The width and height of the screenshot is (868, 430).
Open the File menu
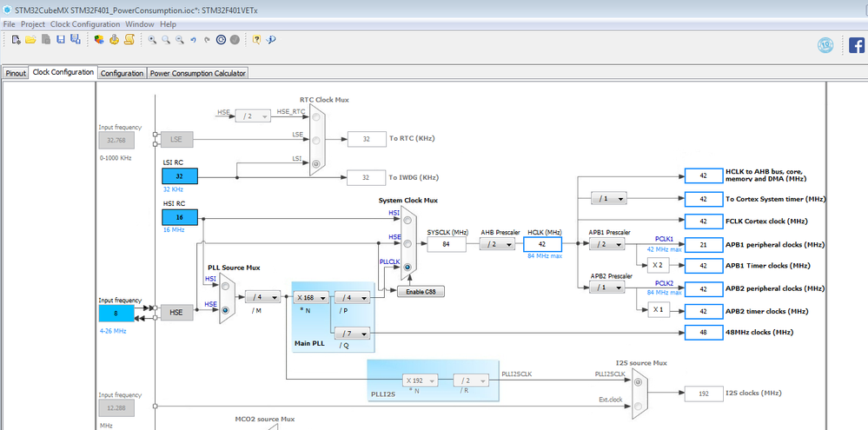pos(9,24)
